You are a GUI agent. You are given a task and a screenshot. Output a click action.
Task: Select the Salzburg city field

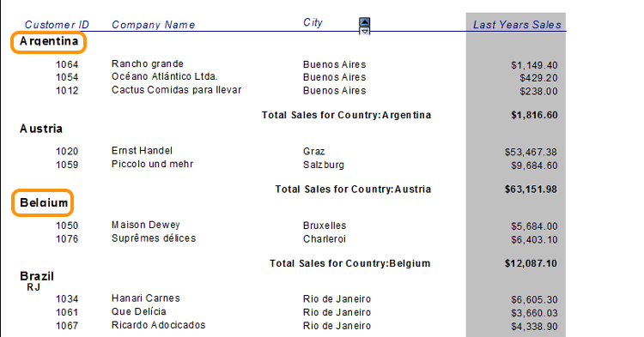pyautogui.click(x=324, y=165)
